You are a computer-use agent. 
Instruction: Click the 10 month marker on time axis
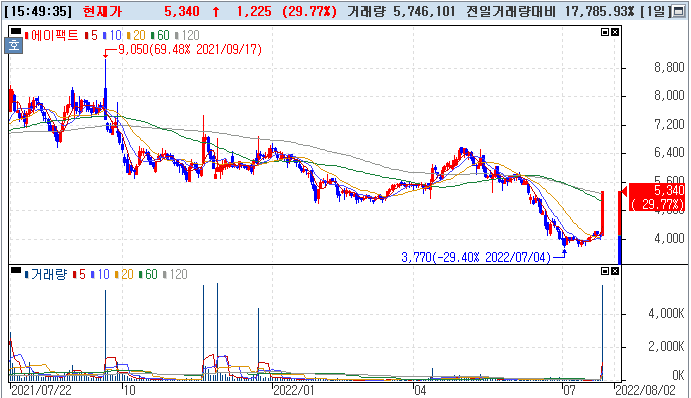(129, 390)
